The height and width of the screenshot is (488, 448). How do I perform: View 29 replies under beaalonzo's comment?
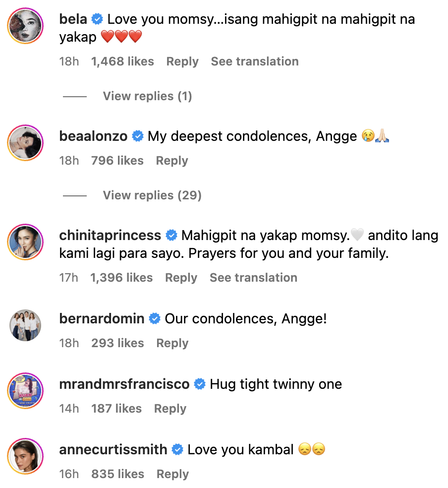152,195
